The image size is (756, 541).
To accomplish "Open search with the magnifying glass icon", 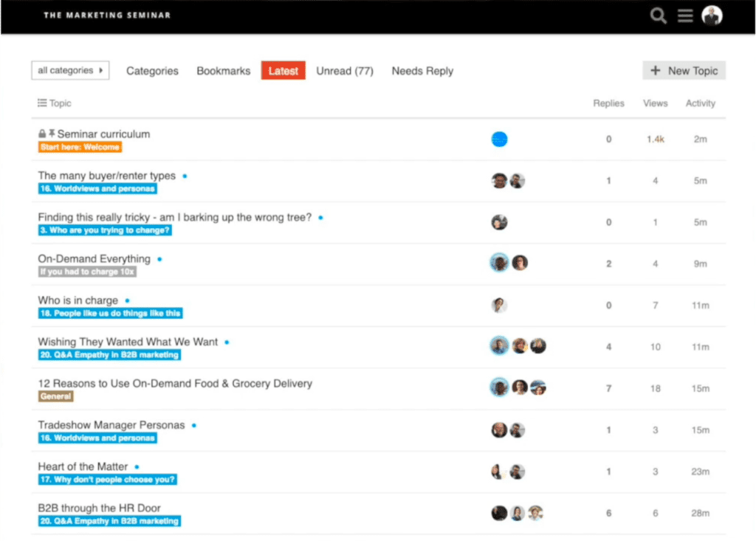I will (658, 15).
